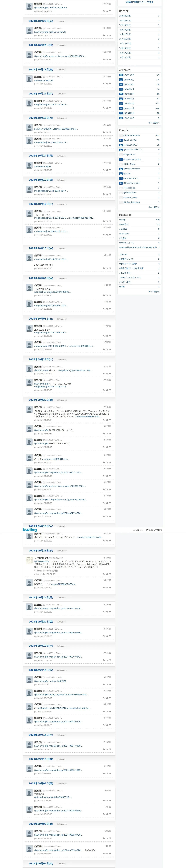Open Recent entry 10月16日(水)
This screenshot has width=186, height=868.
point(125,39)
